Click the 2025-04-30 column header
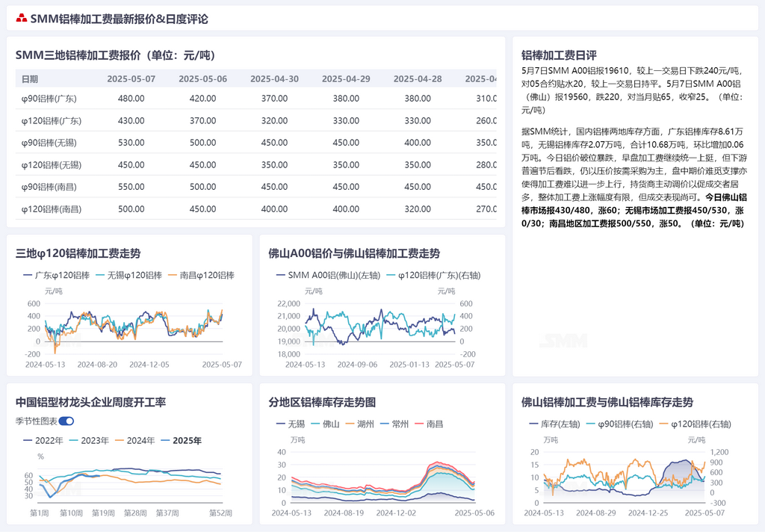This screenshot has height=532, width=765. [x=274, y=79]
